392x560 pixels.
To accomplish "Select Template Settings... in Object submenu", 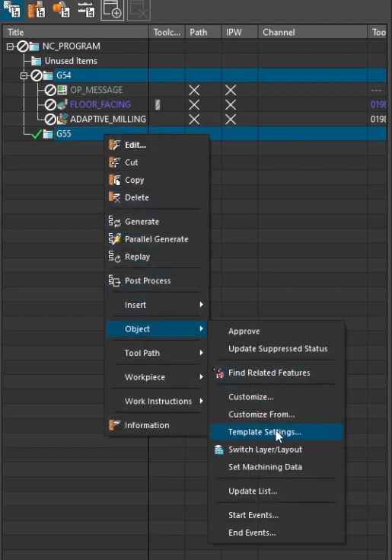I will 276,432.
